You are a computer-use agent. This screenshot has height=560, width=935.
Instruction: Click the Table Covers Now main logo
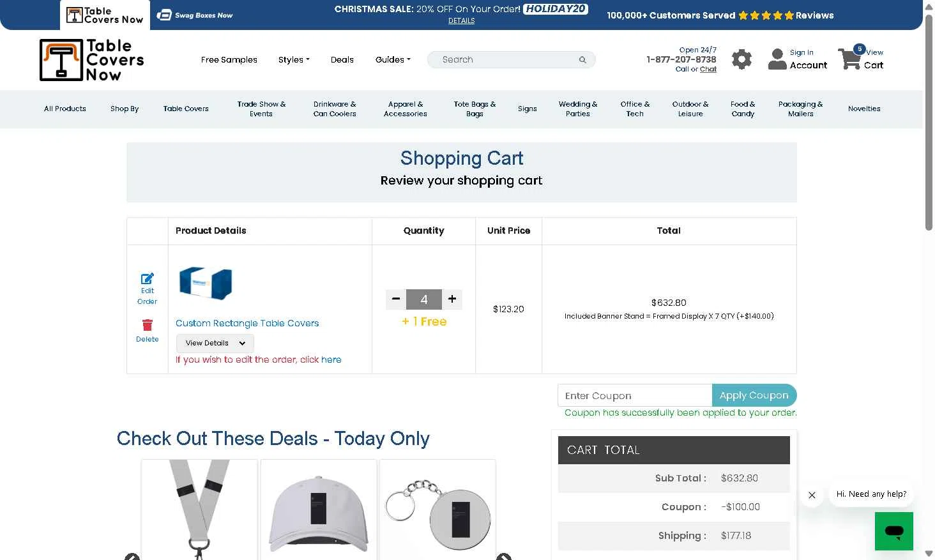pyautogui.click(x=92, y=60)
